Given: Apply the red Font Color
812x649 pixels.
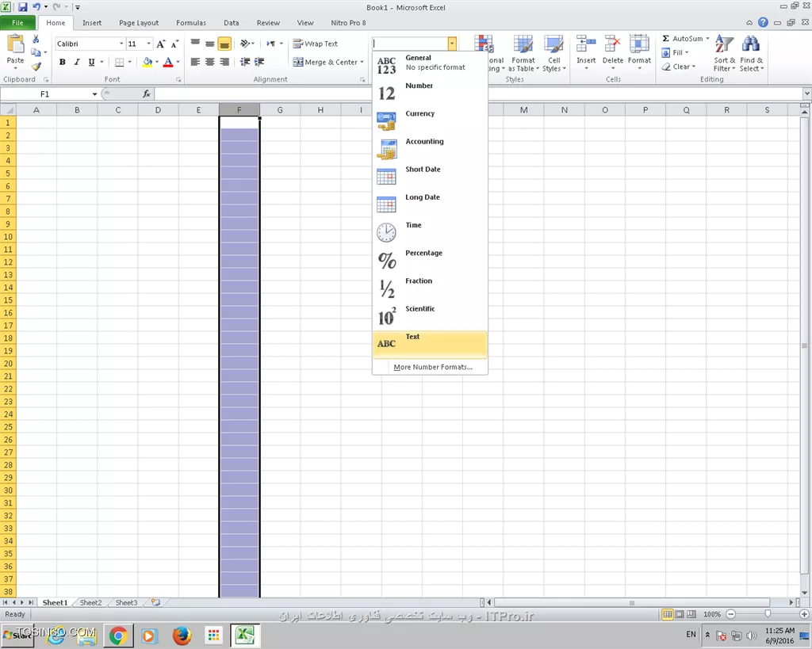Looking at the screenshot, I should click(168, 62).
